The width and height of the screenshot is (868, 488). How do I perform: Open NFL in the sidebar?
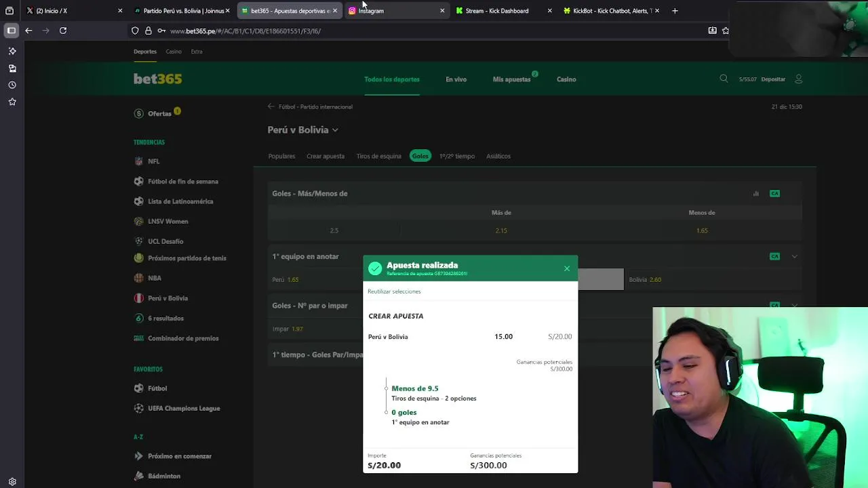click(153, 161)
